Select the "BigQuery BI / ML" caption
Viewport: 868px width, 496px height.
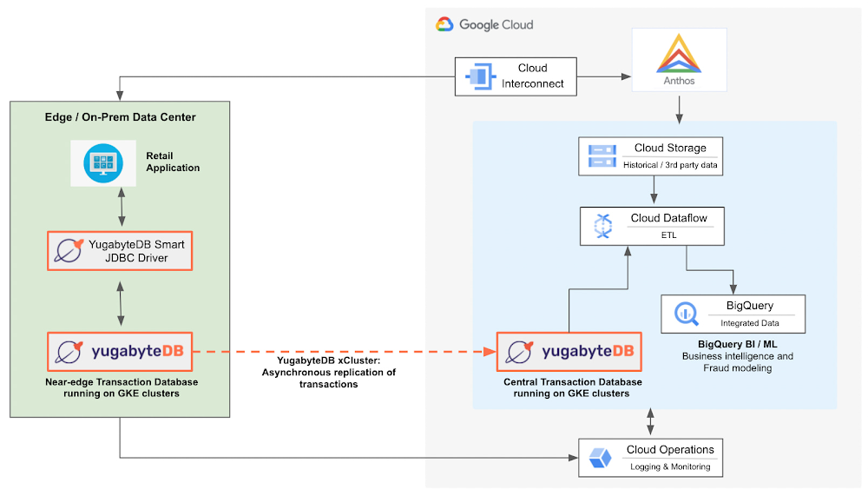(x=737, y=344)
